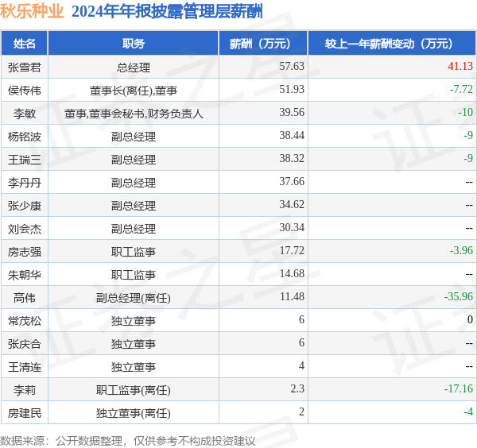
Task: Click the 董事长(离任),董事 position cell
Action: coord(133,91)
